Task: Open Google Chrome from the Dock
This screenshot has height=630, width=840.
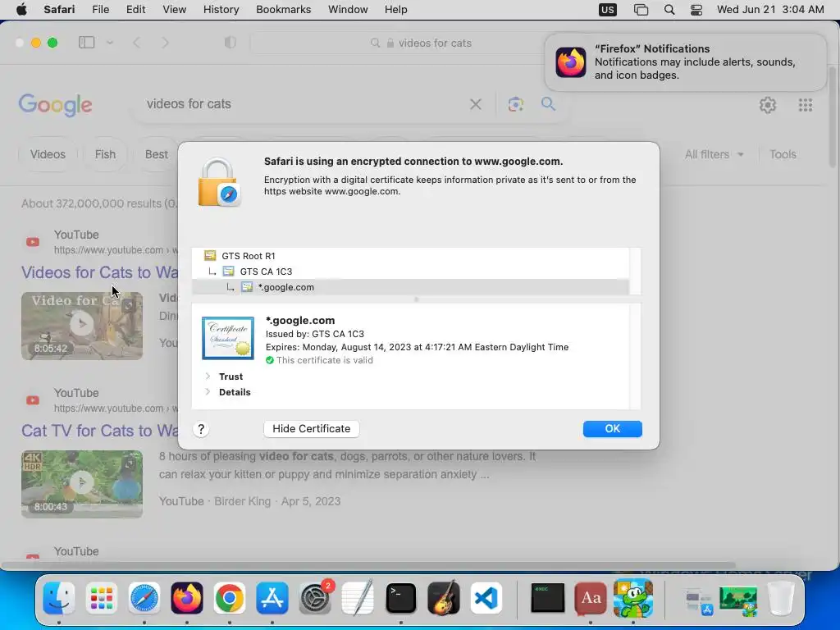Action: tap(230, 598)
